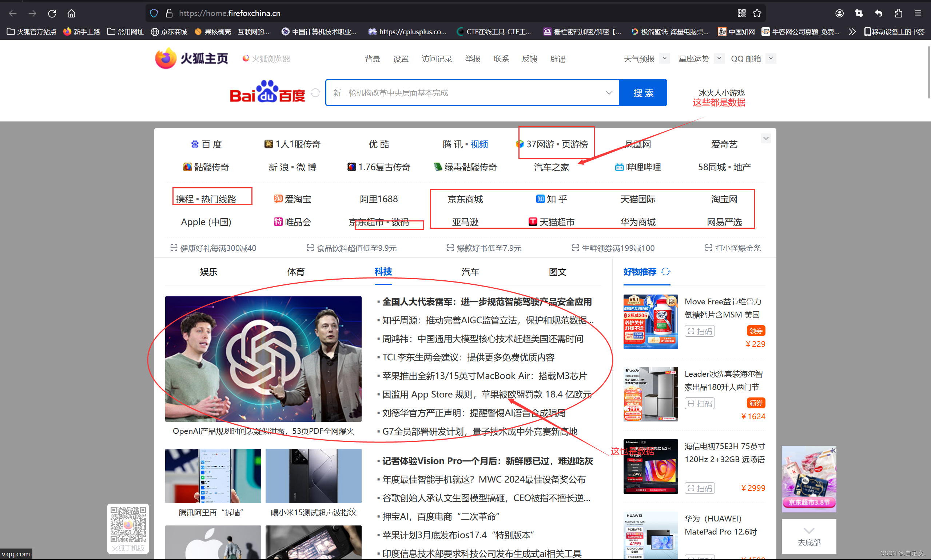Open 冰火人小游戏 link

coord(721,93)
